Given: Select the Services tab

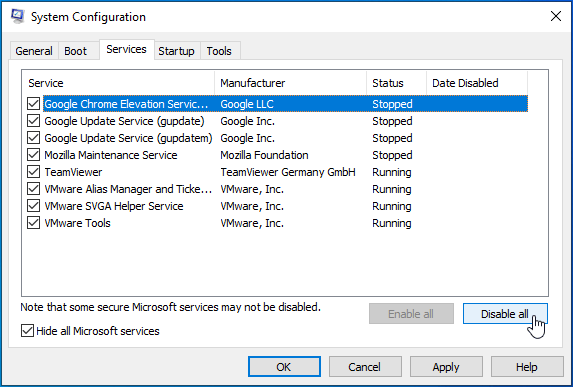Looking at the screenshot, I should point(126,49).
